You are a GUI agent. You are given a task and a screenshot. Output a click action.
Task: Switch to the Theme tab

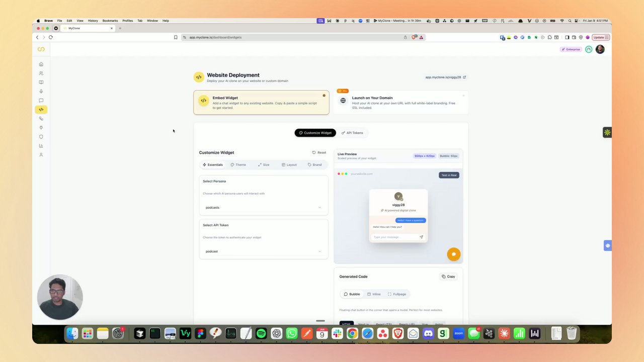238,165
